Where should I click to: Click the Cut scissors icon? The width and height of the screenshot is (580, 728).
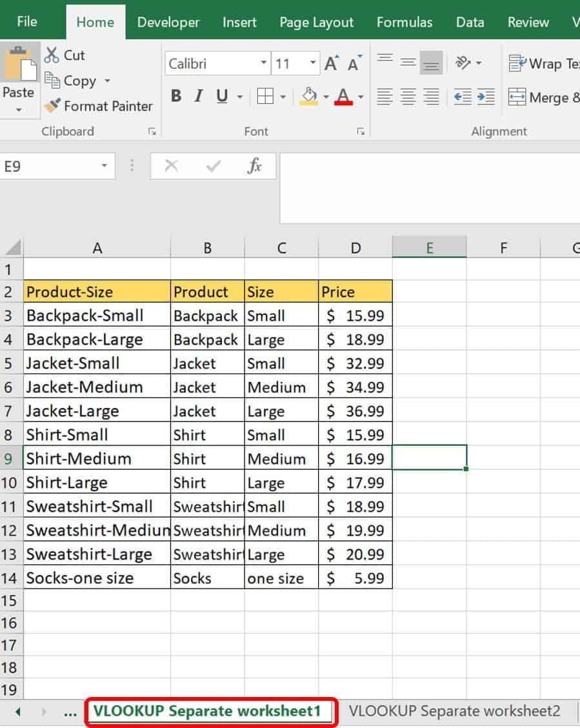pos(52,56)
